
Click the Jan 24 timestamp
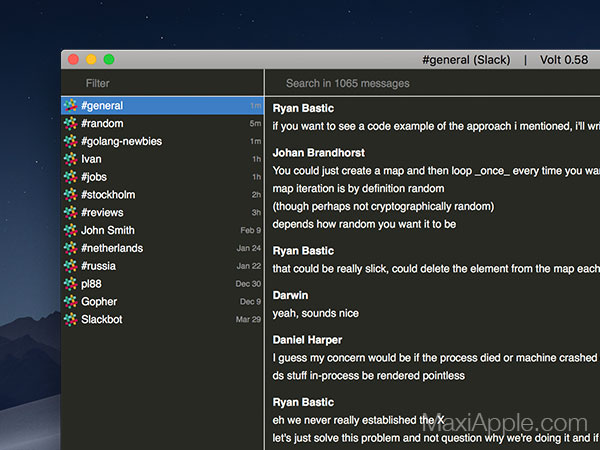tap(249, 248)
